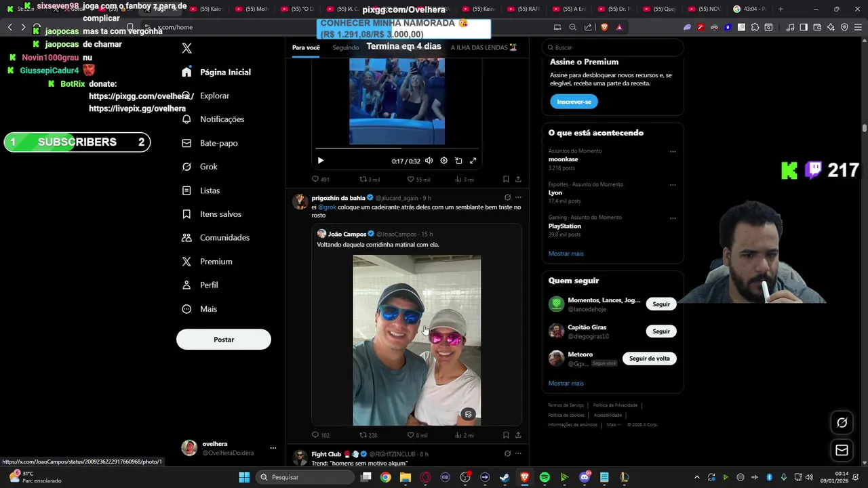This screenshot has height=488, width=868.
Task: Reply to the video tweet with 491 replies
Action: point(320,180)
